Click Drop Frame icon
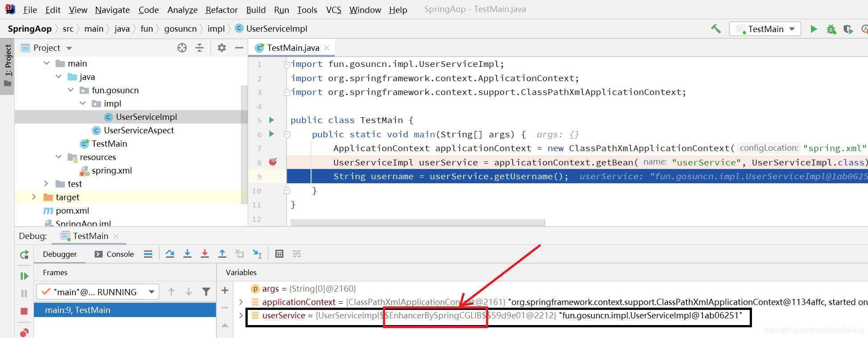 point(240,254)
